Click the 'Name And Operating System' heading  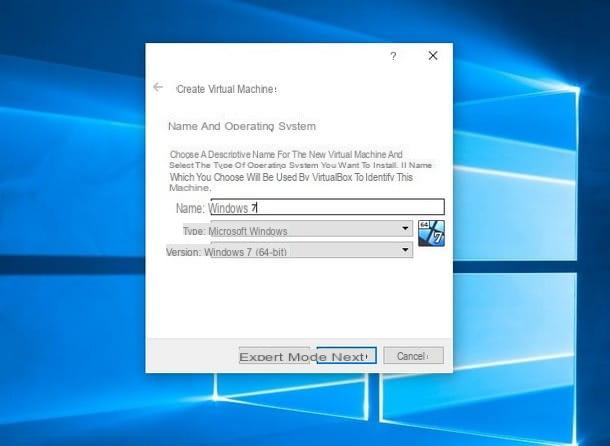click(242, 126)
